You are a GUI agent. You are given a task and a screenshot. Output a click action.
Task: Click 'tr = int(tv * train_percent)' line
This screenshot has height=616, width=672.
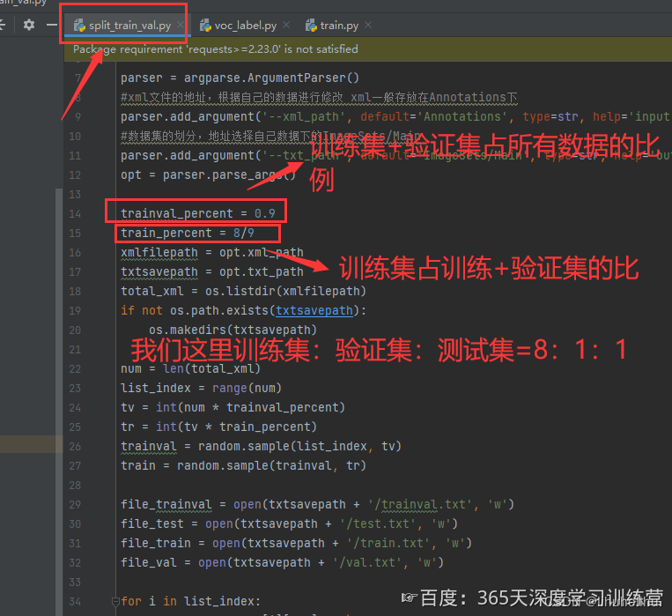coord(218,427)
